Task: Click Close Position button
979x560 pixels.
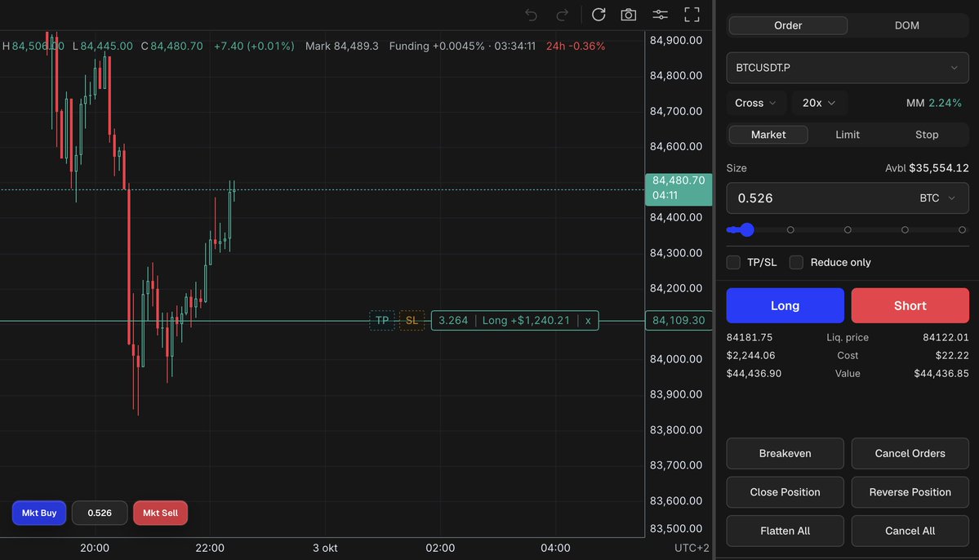Action: [785, 492]
